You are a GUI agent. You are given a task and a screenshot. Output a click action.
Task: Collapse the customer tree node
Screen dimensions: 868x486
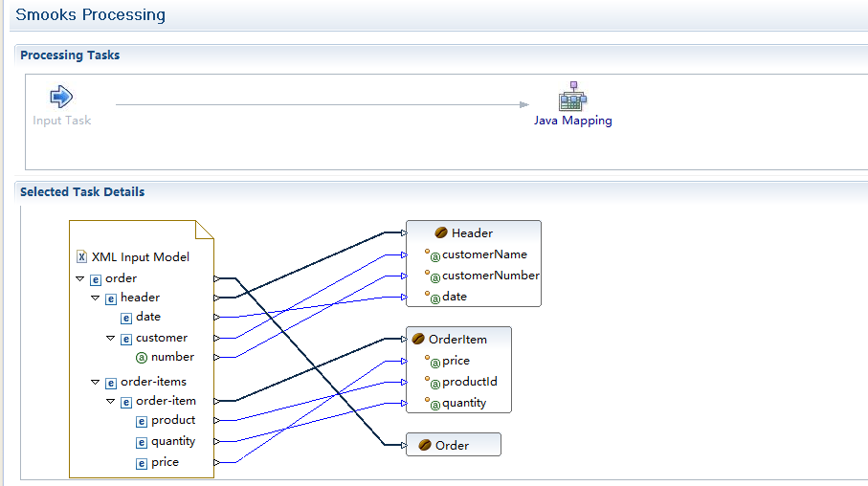point(111,338)
